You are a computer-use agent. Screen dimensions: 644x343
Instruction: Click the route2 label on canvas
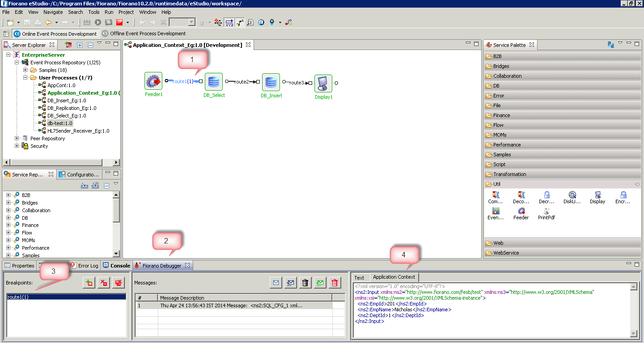point(241,82)
